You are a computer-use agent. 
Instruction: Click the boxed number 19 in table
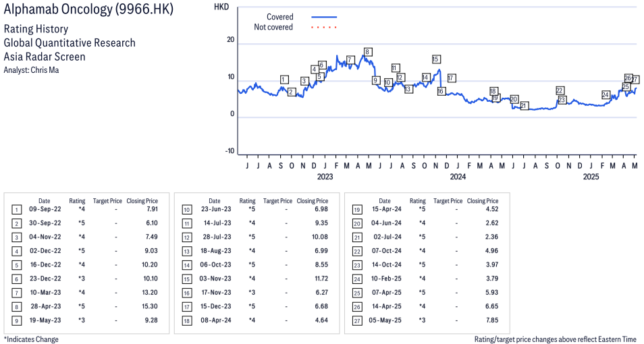[357, 210]
